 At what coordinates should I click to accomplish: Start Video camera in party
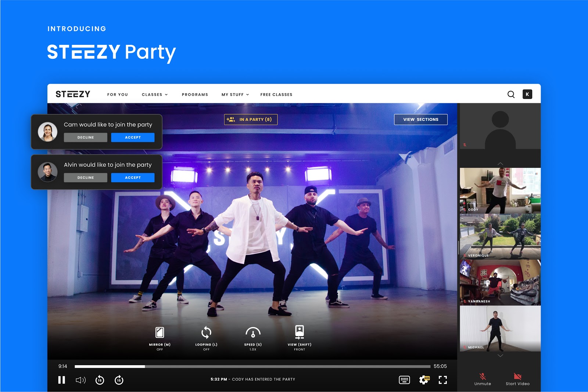[517, 378]
